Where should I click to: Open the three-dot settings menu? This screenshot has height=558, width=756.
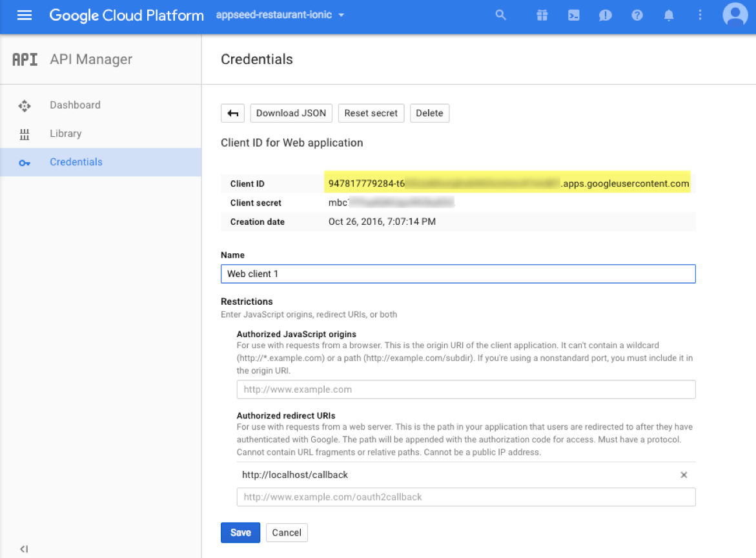700,15
